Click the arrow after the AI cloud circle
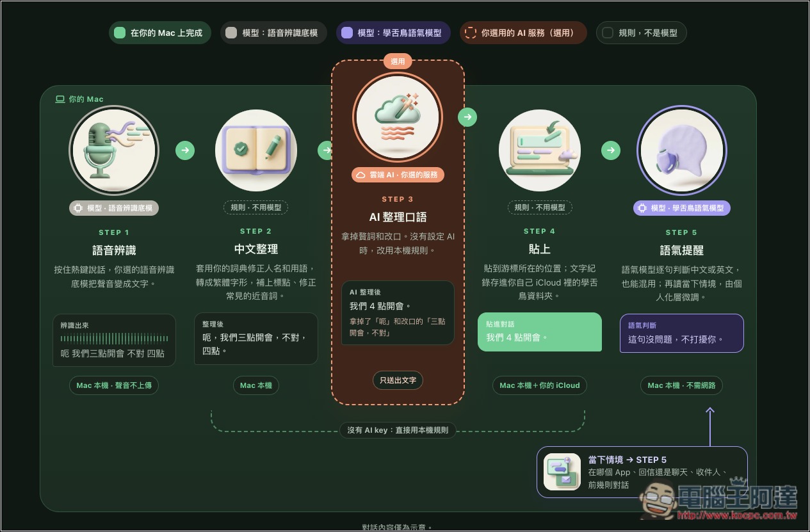Viewport: 810px width, 532px height. [467, 117]
